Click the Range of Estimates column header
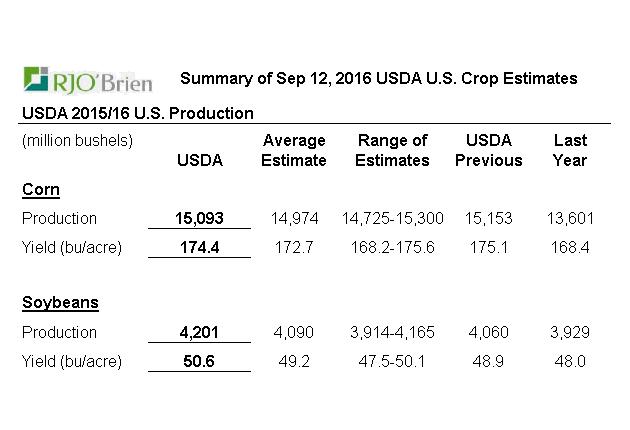This screenshot has width=630, height=430. [x=393, y=150]
